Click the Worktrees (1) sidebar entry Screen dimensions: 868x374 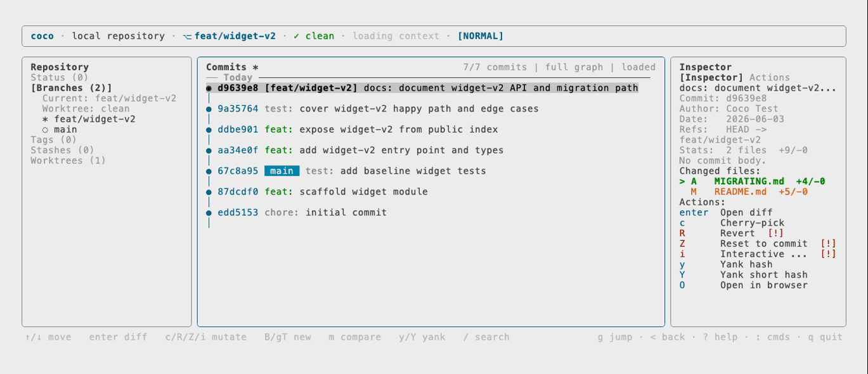(68, 160)
